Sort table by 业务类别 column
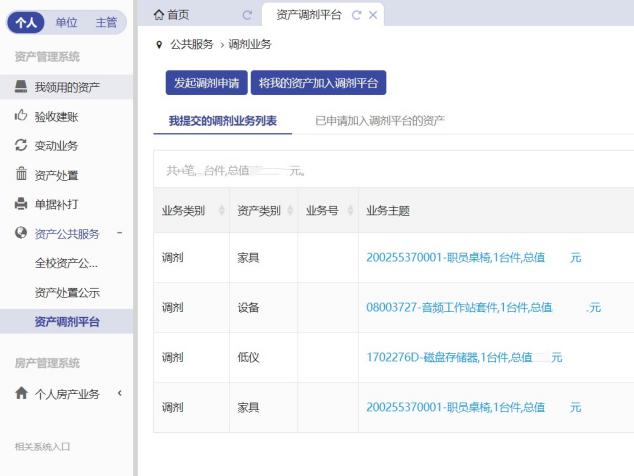The width and height of the screenshot is (634, 476). point(221,211)
